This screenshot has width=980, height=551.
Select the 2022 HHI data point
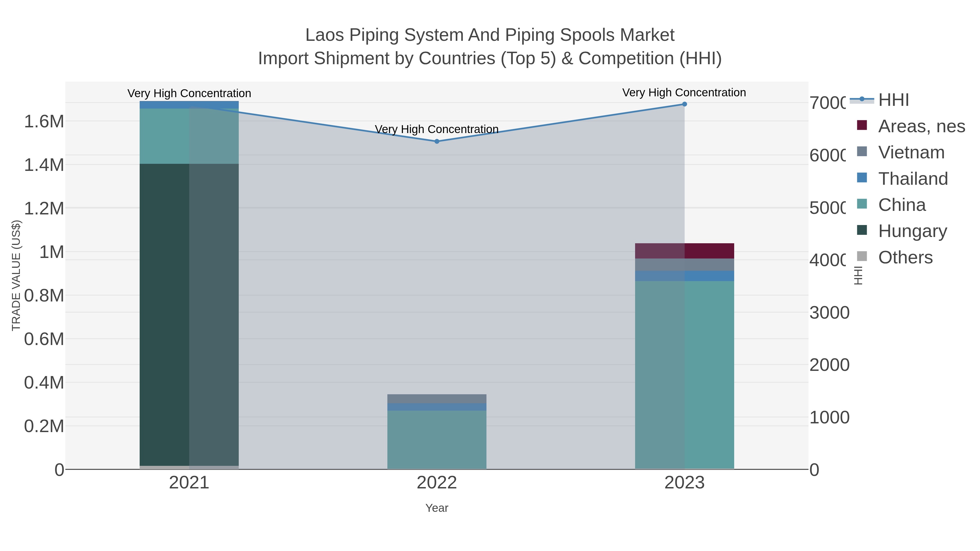[437, 141]
